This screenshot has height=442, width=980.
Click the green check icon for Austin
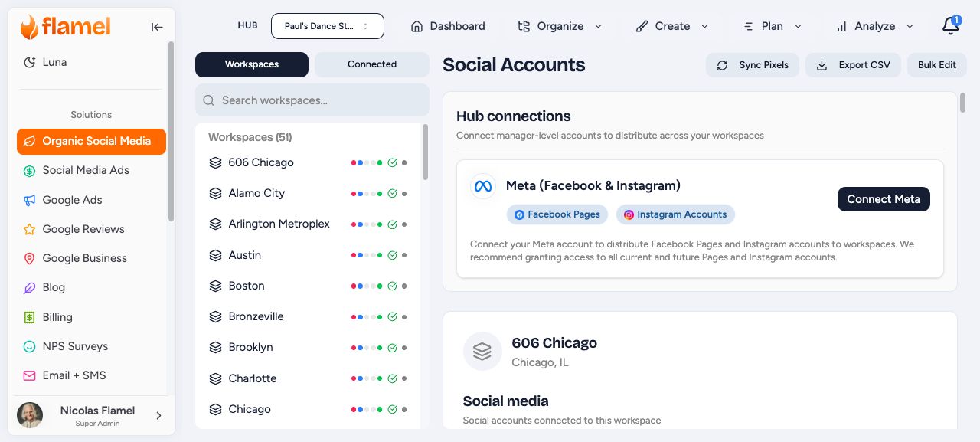click(392, 255)
